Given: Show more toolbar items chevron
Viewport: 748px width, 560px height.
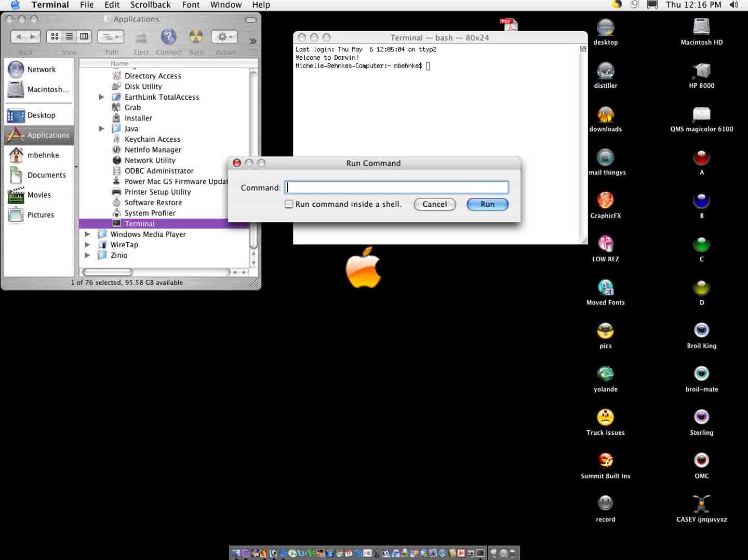Looking at the screenshot, I should (253, 41).
